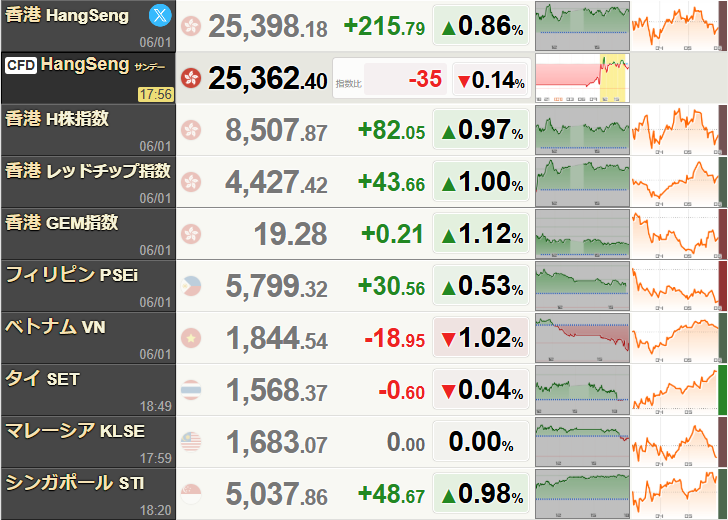
Task: Open Thailand SET intraday chart thumbnail
Action: coord(582,390)
